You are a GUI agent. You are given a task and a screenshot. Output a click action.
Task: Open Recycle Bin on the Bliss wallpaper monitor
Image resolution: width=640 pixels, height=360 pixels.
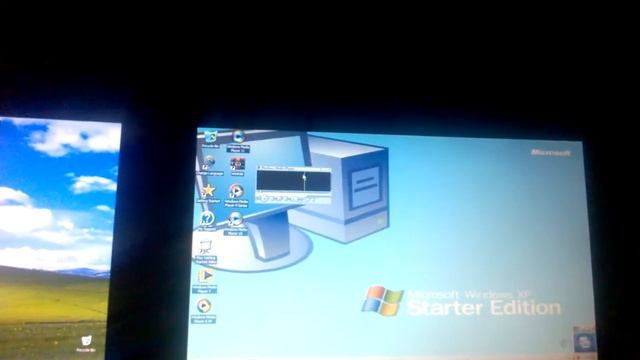(86, 344)
